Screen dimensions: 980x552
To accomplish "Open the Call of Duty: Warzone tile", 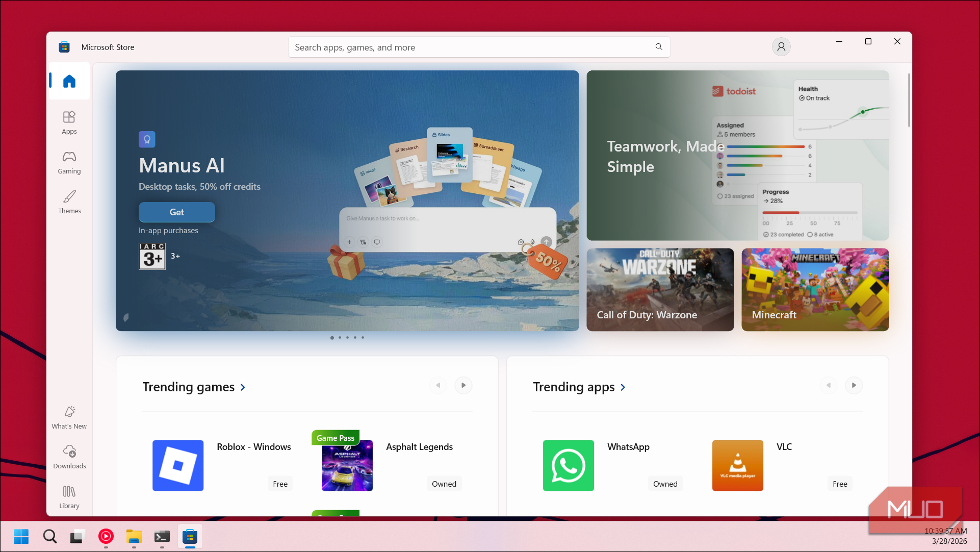I will 660,290.
